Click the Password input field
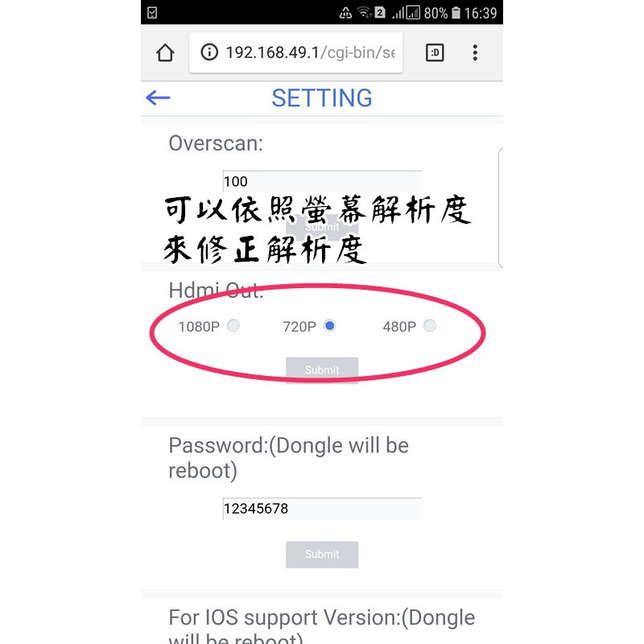The image size is (644, 644). coord(322,509)
